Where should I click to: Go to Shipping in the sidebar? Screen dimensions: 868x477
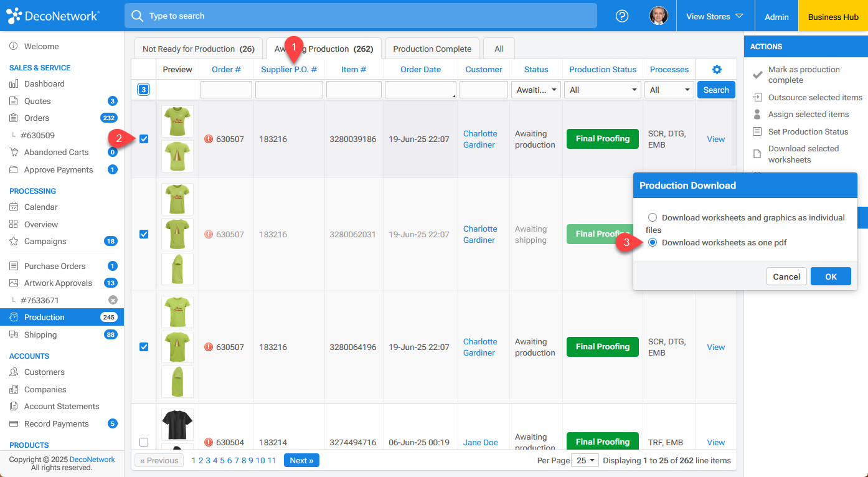pyautogui.click(x=40, y=334)
